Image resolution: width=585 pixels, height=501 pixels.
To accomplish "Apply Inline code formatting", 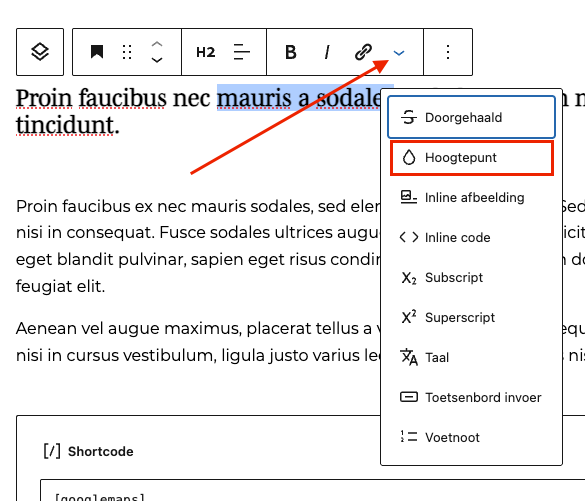I will click(472, 237).
